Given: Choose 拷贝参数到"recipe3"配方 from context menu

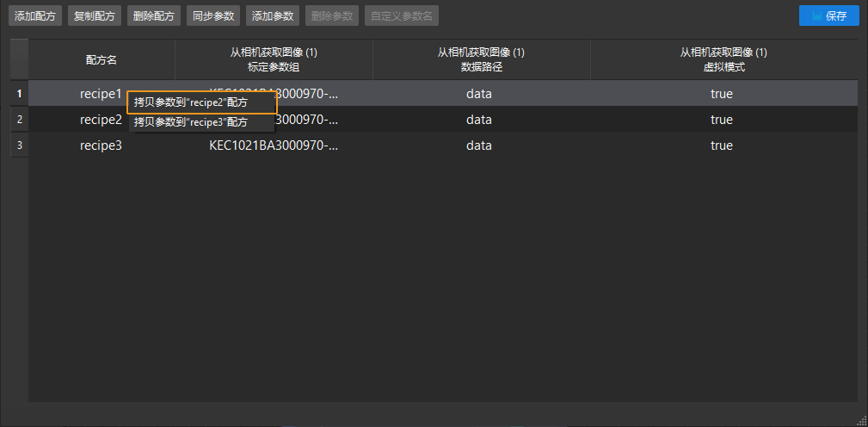Looking at the screenshot, I should point(201,122).
